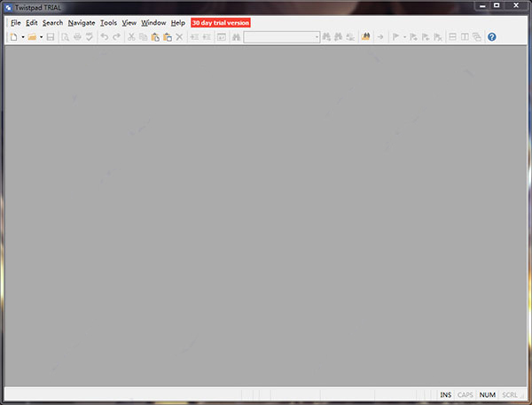Click the Paste special clipboard icon

point(168,37)
